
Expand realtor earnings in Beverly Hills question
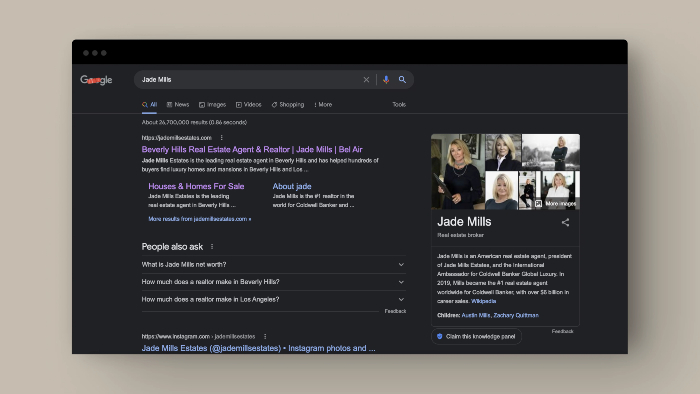point(273,282)
